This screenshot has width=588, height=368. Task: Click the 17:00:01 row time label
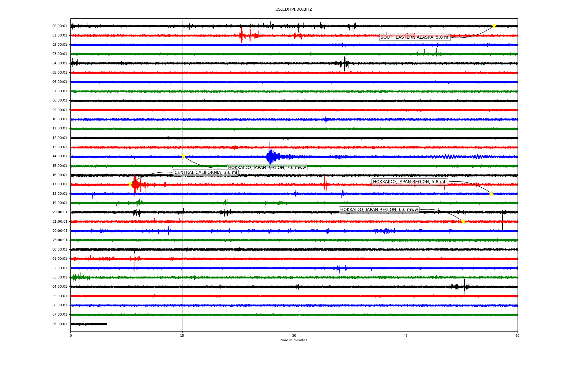coord(60,184)
